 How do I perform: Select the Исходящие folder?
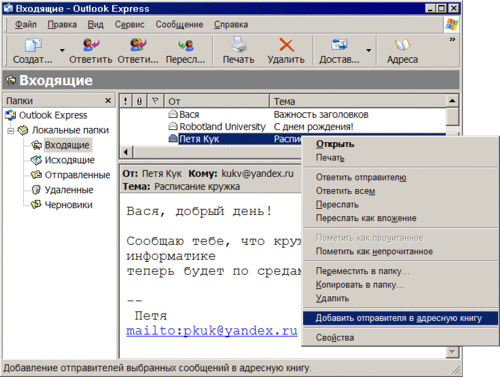[x=70, y=160]
